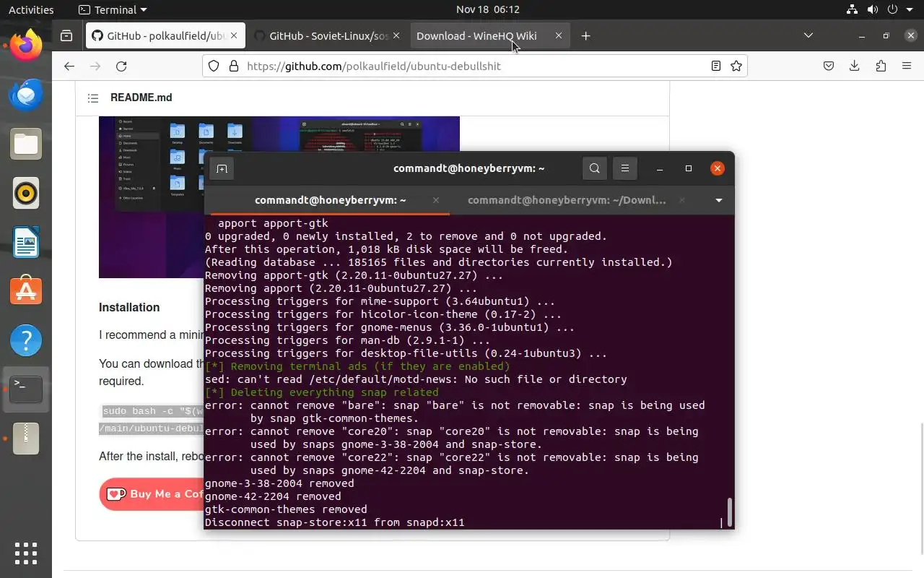Open the Files manager dock icon

(26, 144)
